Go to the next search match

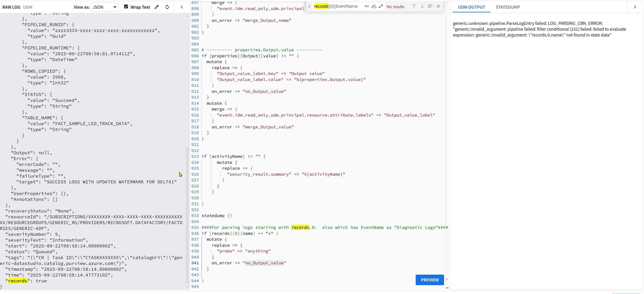coord(422,6)
